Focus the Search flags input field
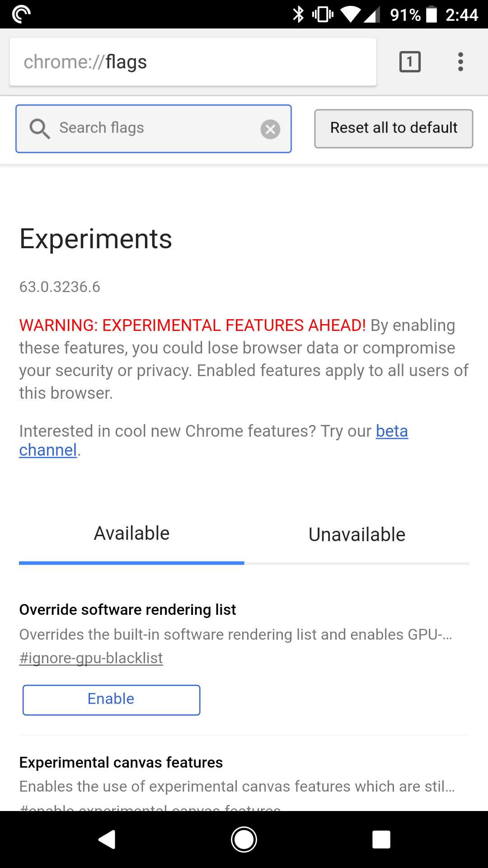Viewport: 488px width, 868px height. click(154, 128)
